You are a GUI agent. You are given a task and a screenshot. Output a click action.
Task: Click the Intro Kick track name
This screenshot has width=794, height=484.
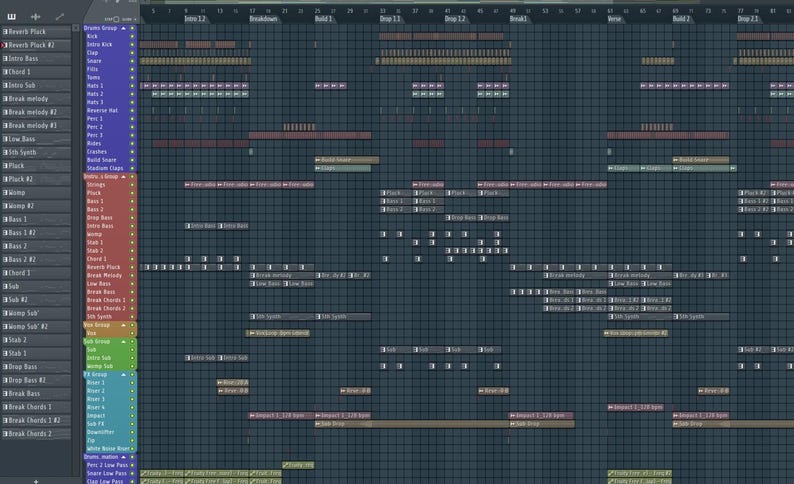99,45
